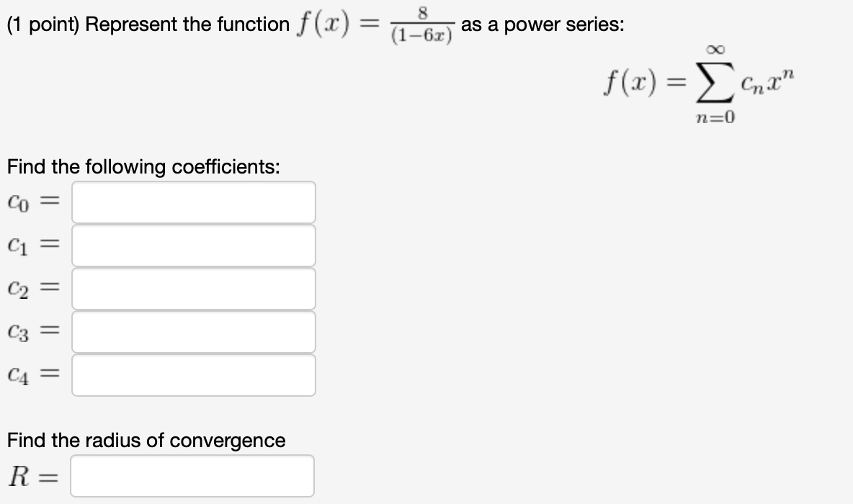The width and height of the screenshot is (853, 504).
Task: Click the c0 label beside first box
Action: click(x=32, y=202)
